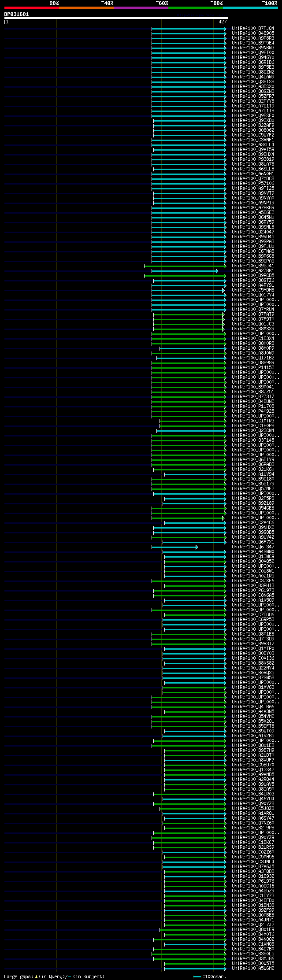
Task: Select the label UniRef100_P93819
Action: (253, 159)
